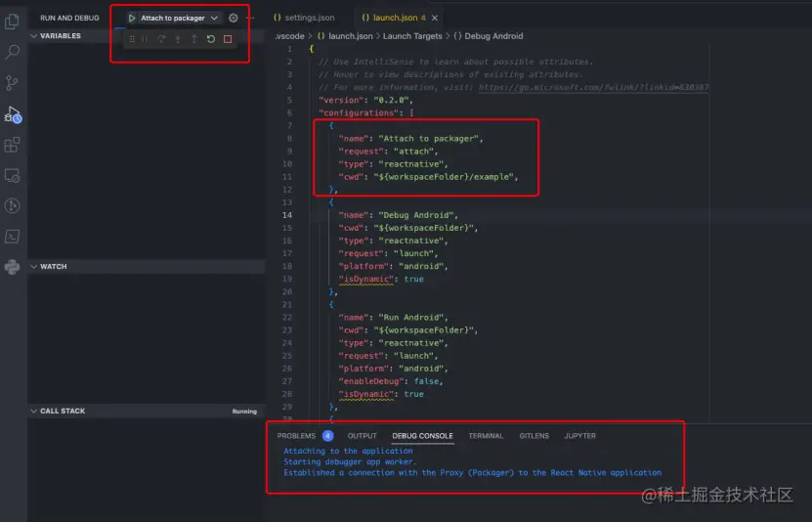Image resolution: width=812 pixels, height=523 pixels.
Task: Open the Search view in activity bar
Action: [12, 52]
